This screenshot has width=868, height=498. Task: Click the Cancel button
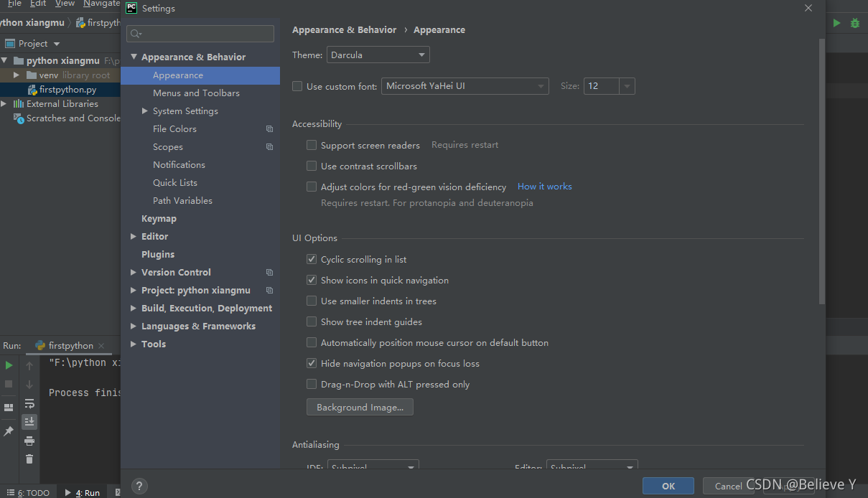728,486
